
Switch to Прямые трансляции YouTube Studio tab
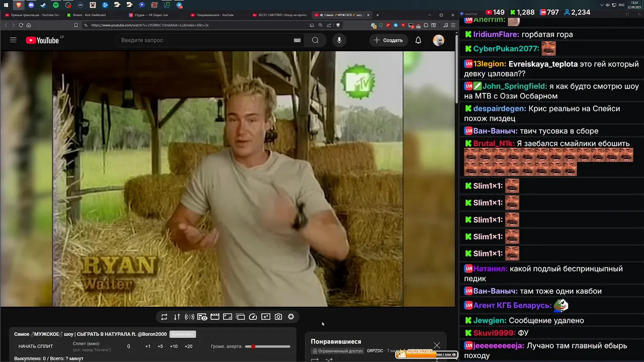(x=33, y=15)
